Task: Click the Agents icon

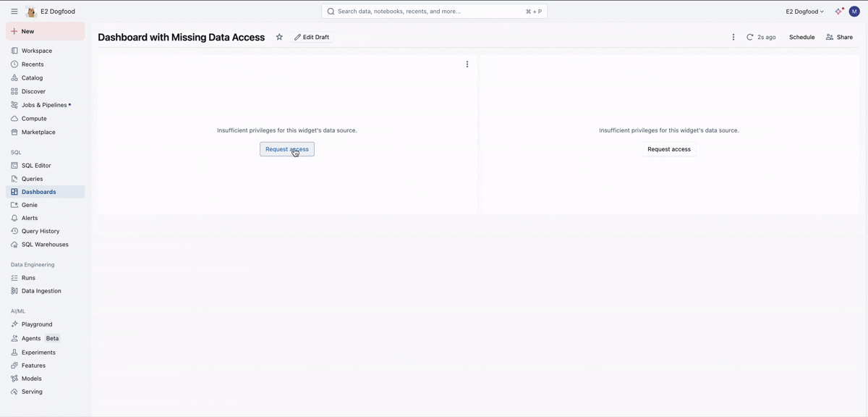Action: [x=14, y=338]
